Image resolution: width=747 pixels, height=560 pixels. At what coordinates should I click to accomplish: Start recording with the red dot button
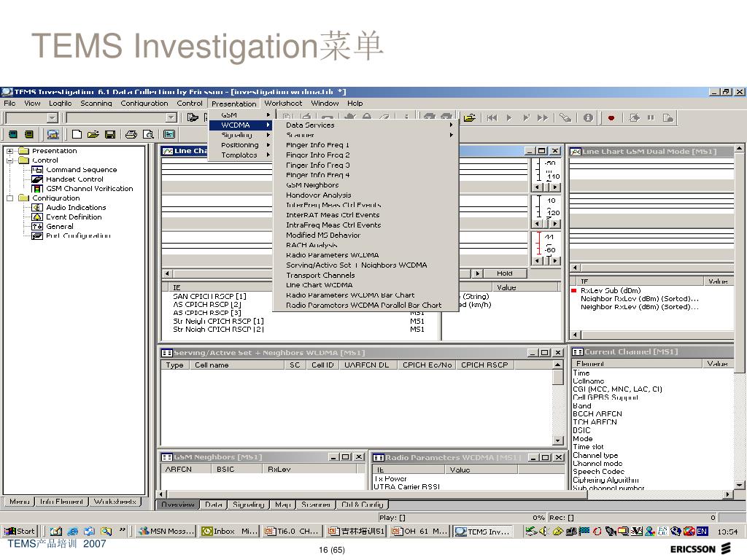click(x=611, y=117)
